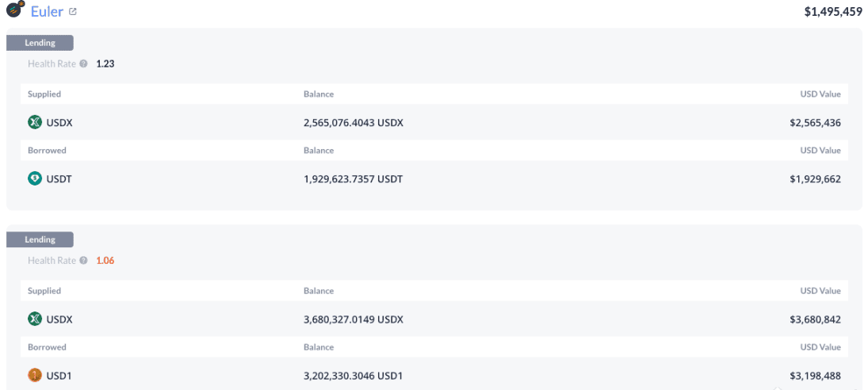Open the Euler protocol name link
Image resolution: width=868 pixels, height=390 pixels.
[x=47, y=12]
